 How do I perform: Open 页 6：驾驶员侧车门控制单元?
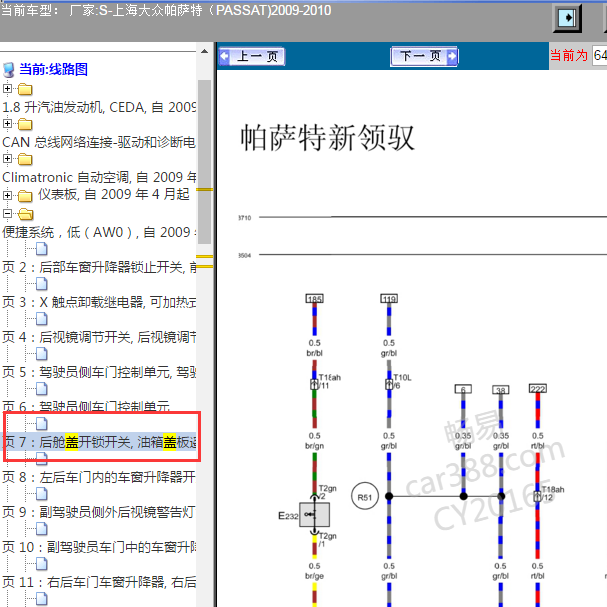[86, 406]
